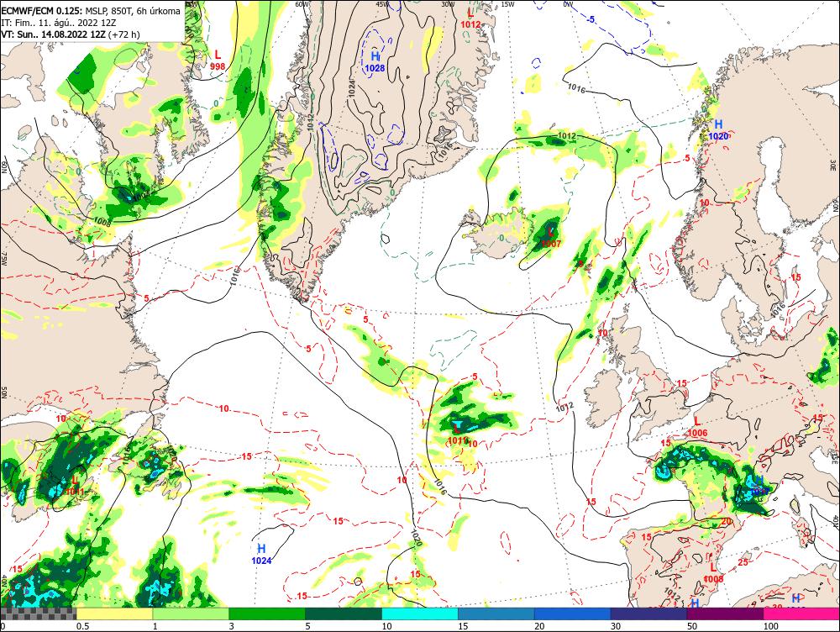Image resolution: width=840 pixels, height=632 pixels.
Task: Click the '1020' isobar label in the south Atlantic
Action: click(417, 538)
